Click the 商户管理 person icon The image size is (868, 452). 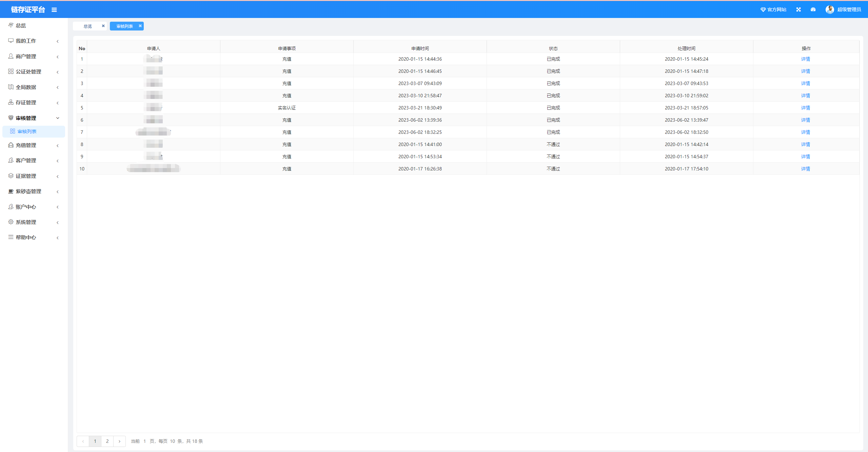click(11, 56)
